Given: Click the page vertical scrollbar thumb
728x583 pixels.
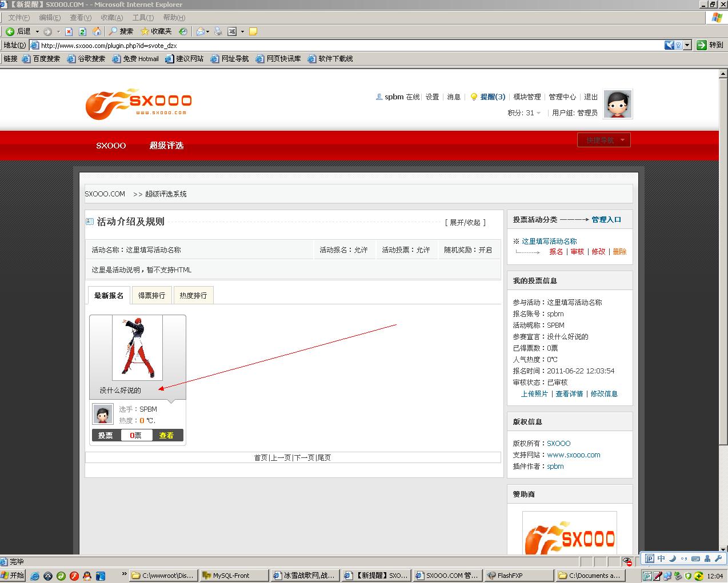Looking at the screenshot, I should coord(723,263).
